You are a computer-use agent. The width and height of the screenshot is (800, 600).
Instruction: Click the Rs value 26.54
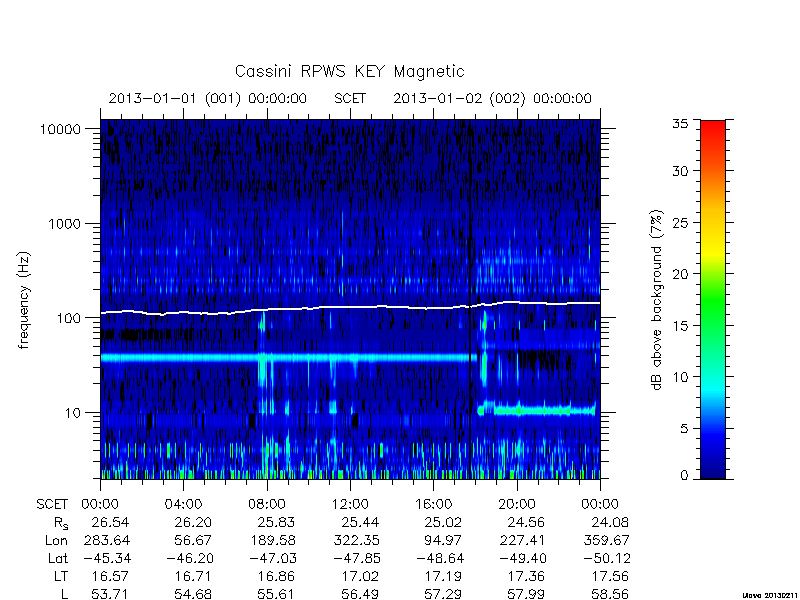coord(110,522)
